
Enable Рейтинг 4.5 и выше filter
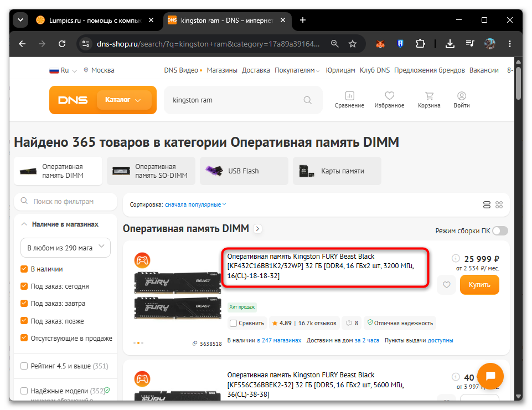24,366
